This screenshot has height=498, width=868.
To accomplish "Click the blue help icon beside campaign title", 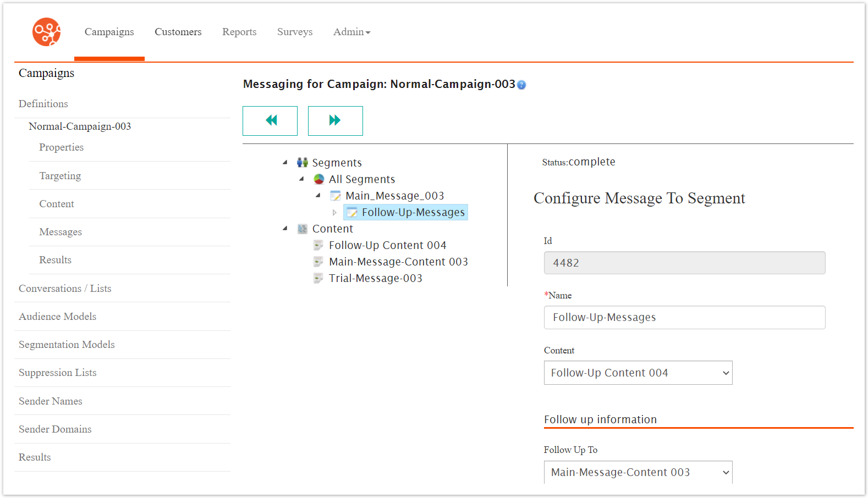I will click(521, 85).
